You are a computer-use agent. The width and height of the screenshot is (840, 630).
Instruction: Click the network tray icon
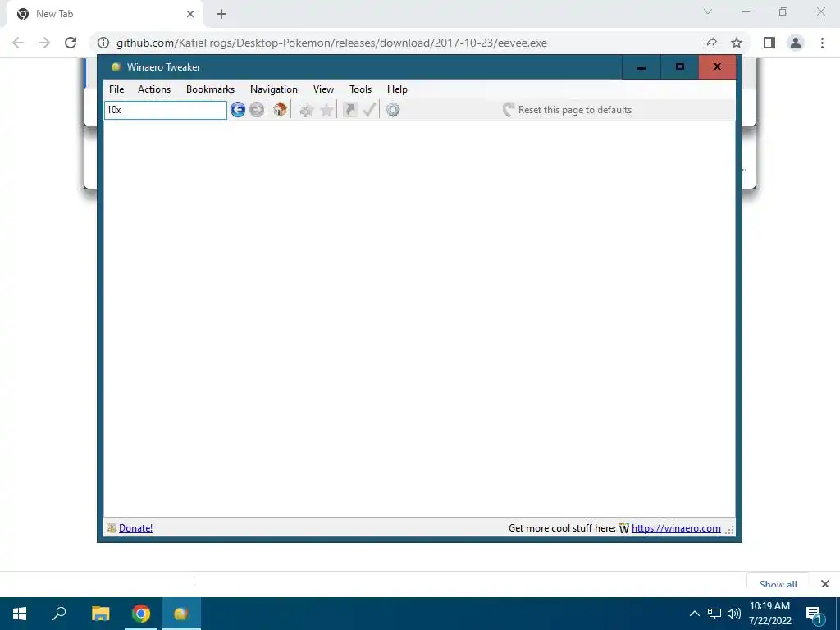(x=714, y=614)
